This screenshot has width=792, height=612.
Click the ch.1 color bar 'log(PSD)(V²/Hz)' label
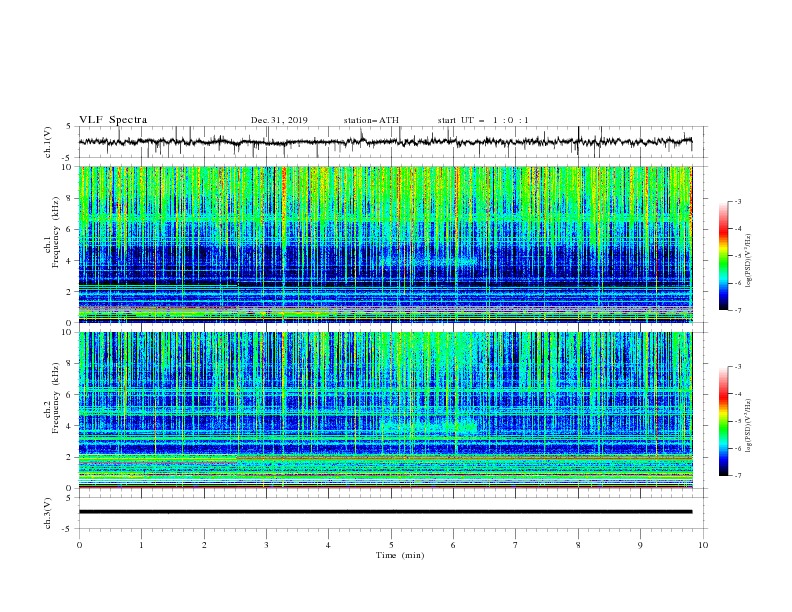749,261
